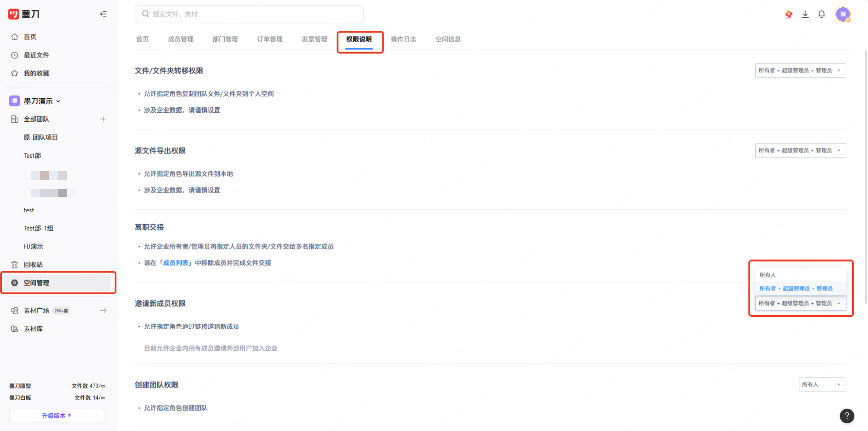Click the 全部团队 sidebar item
Screen dimensions: 868x431
point(36,119)
